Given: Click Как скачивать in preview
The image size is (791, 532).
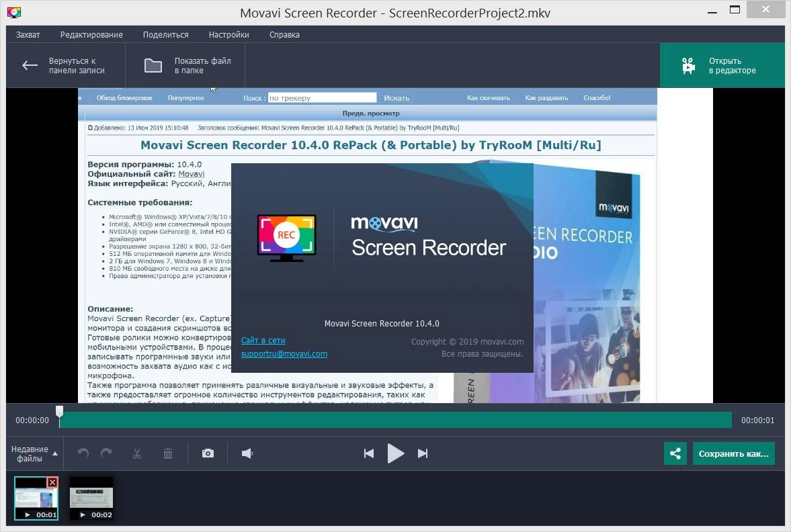Looking at the screenshot, I should pos(489,98).
